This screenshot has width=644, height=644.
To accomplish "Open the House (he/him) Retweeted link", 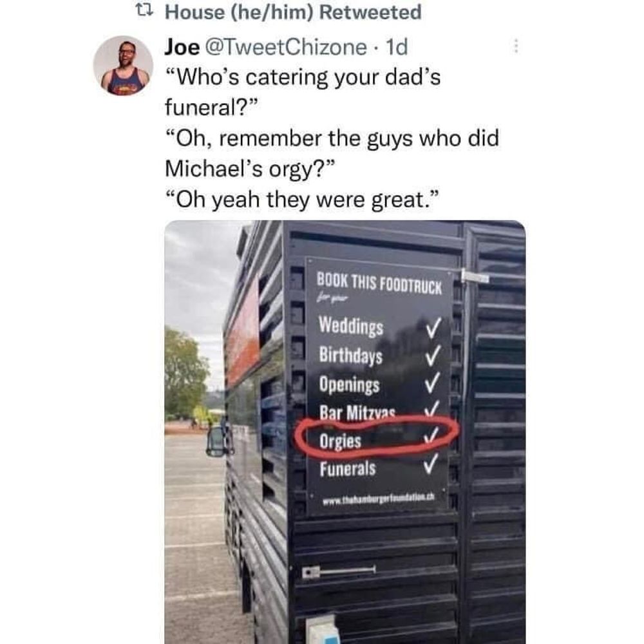I will pyautogui.click(x=293, y=12).
